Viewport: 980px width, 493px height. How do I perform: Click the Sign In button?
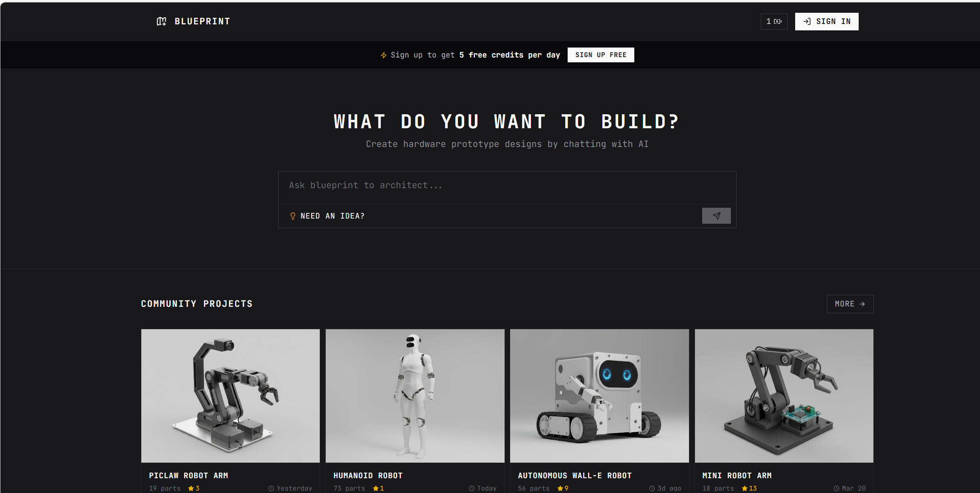click(826, 22)
